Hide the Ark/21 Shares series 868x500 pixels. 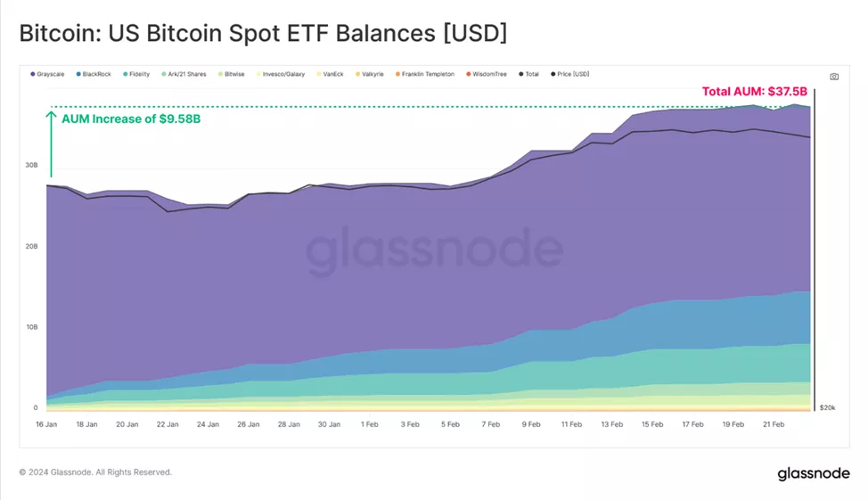[x=184, y=74]
